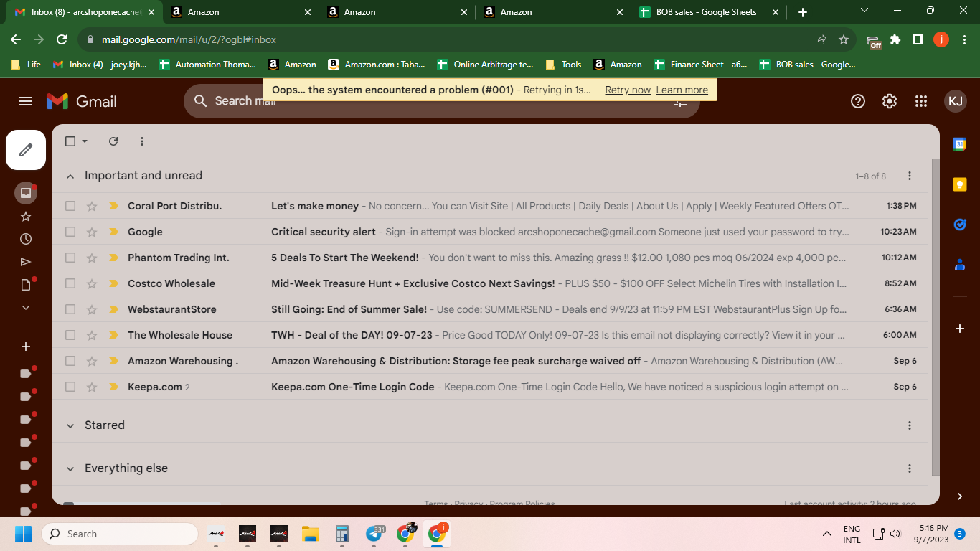This screenshot has height=551, width=980.
Task: Open Starred mail from the sidebar star icon
Action: [x=26, y=216]
